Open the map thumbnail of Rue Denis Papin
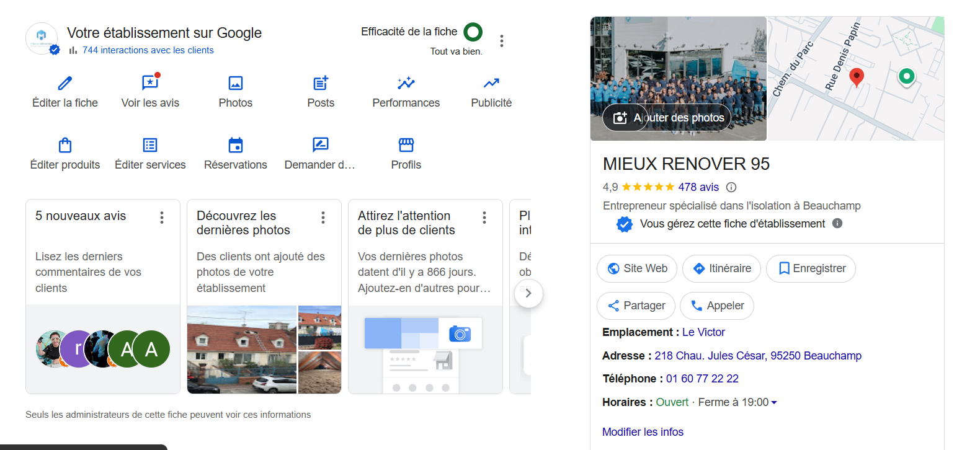 tap(856, 79)
